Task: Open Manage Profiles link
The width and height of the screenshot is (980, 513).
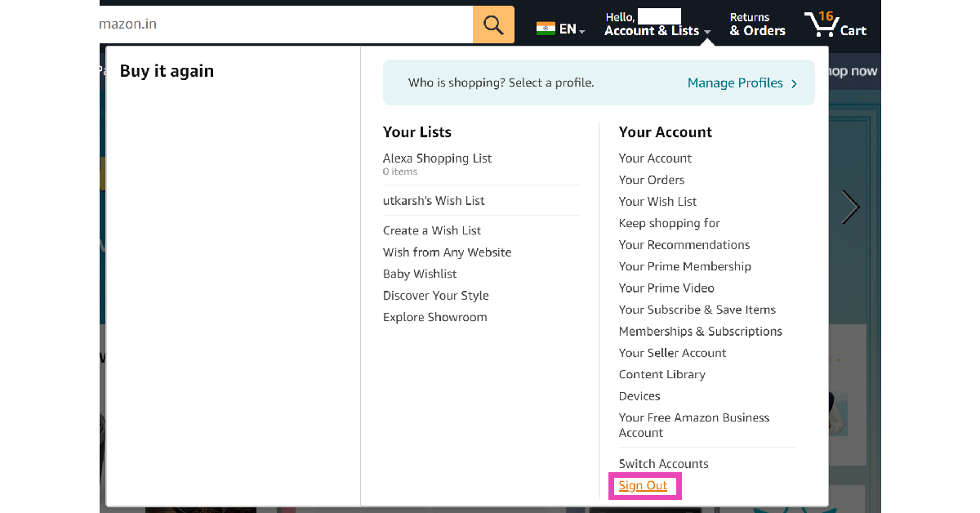Action: coord(735,83)
